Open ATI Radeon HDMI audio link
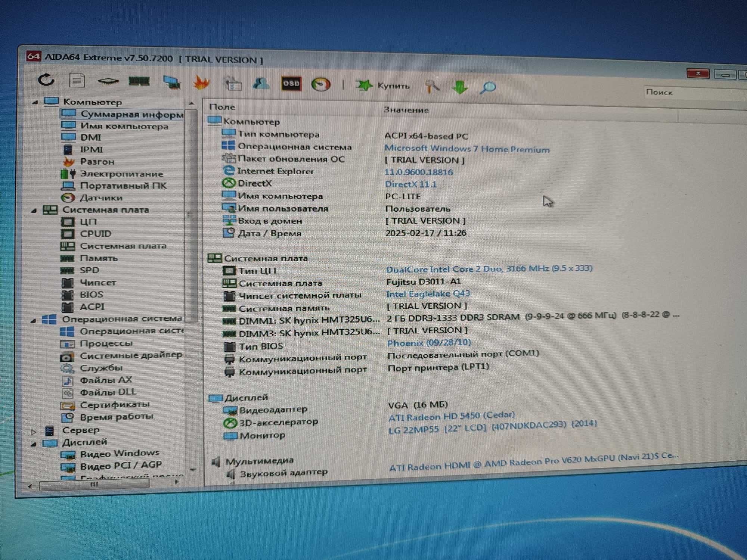This screenshot has width=747, height=560. point(534,461)
